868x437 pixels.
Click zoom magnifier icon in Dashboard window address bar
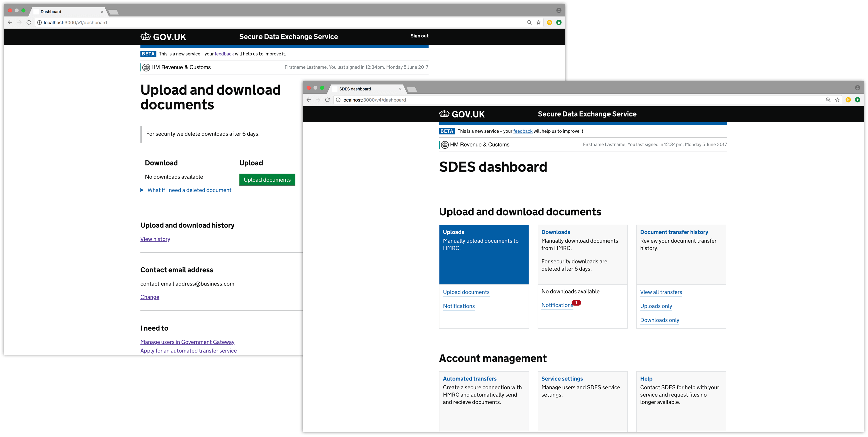point(529,23)
